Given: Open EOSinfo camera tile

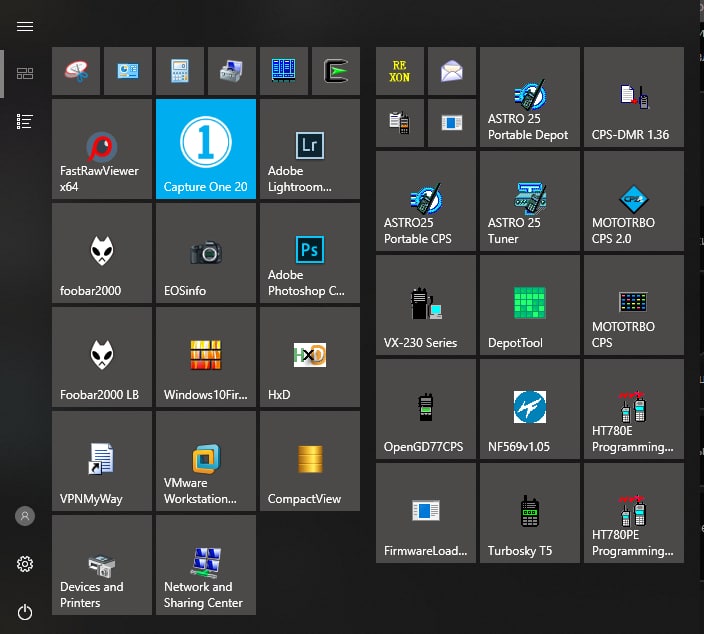Looking at the screenshot, I should (x=206, y=253).
